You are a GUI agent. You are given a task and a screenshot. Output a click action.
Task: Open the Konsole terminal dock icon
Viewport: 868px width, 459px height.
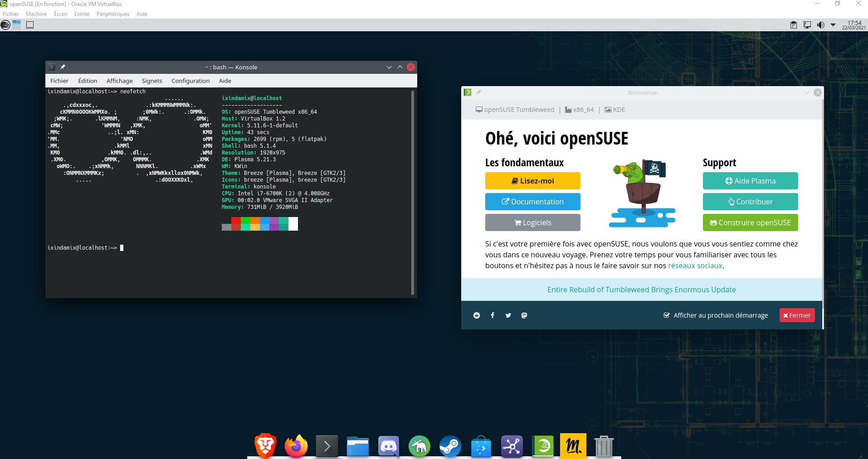coord(327,447)
